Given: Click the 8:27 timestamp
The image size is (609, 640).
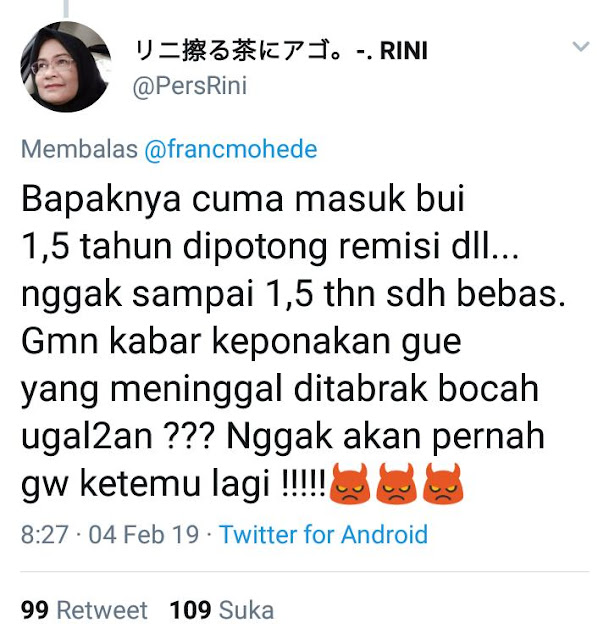Looking at the screenshot, I should point(44,534).
